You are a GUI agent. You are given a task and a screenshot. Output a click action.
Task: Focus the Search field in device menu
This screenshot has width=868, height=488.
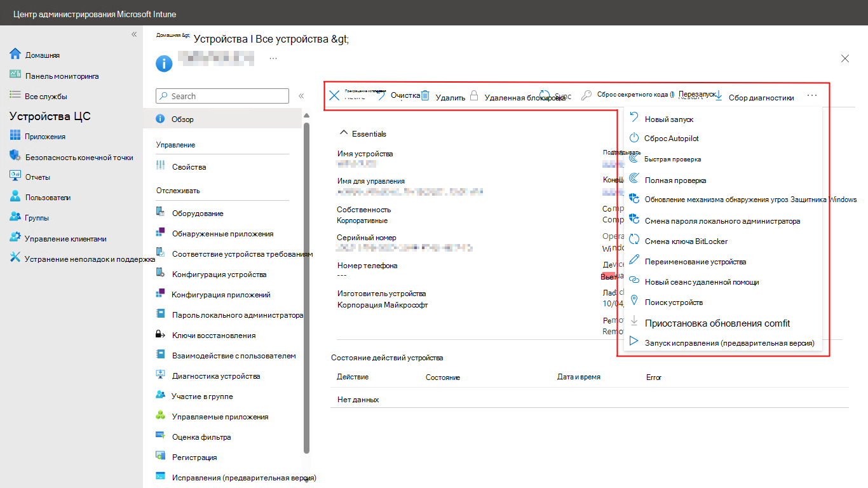tap(222, 96)
